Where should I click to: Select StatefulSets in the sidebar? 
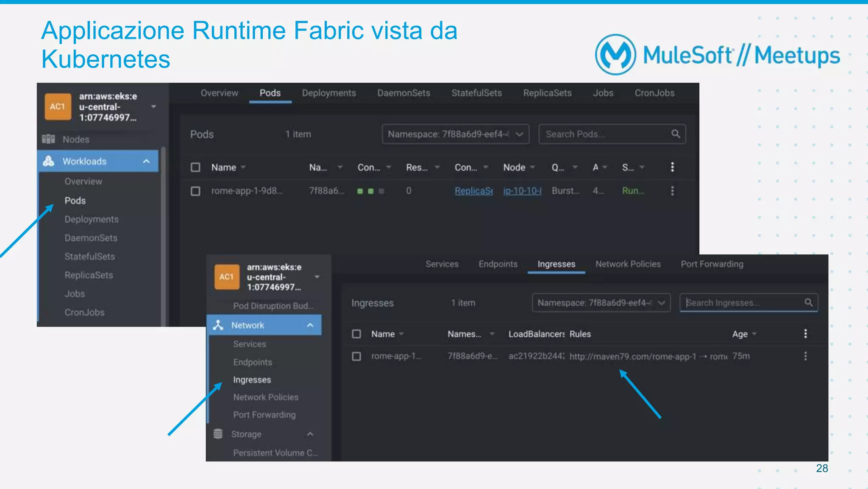[x=89, y=257]
